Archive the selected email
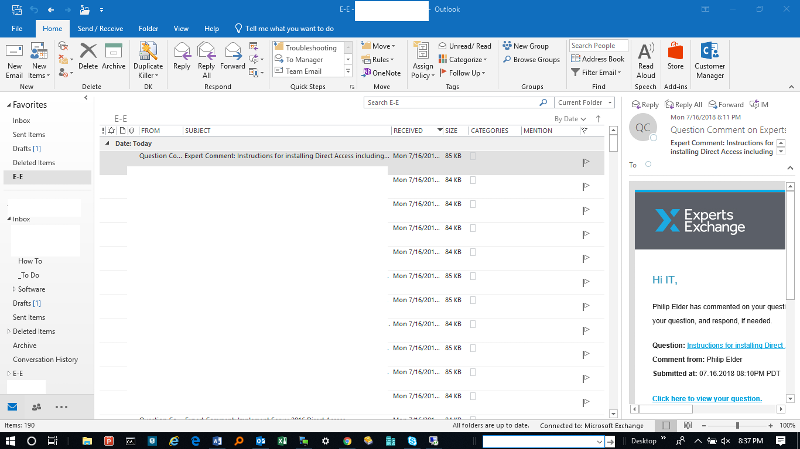Viewport: 800px width, 449px height. [113, 56]
